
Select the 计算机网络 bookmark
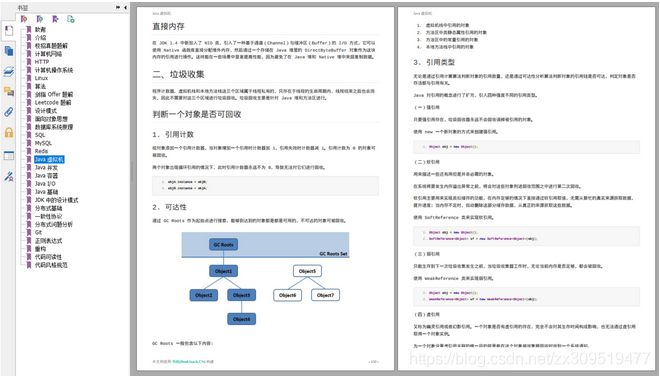coord(48,54)
